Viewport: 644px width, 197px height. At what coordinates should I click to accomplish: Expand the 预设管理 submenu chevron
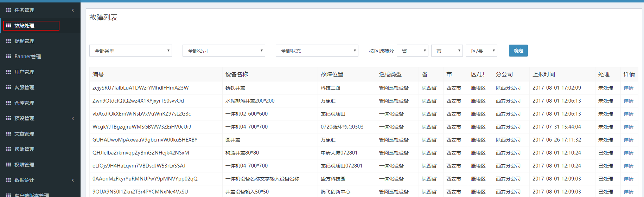73,118
